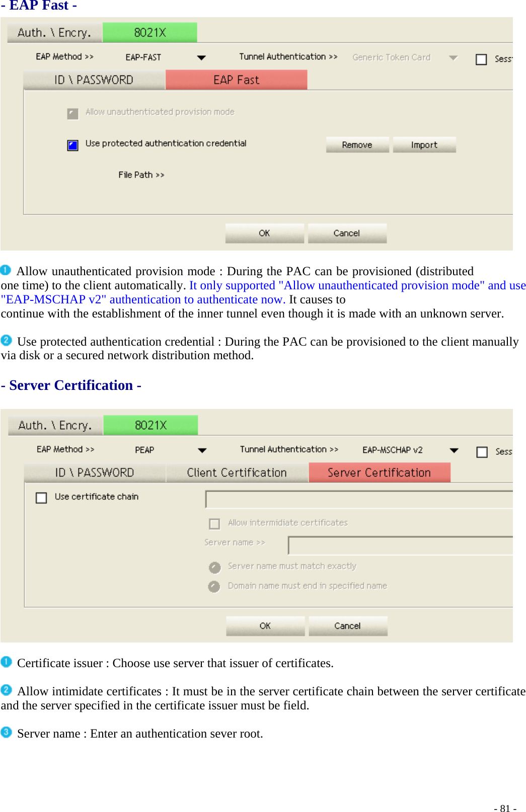Click Cancel in the EAP Fast panel
The image size is (526, 812).
[x=347, y=233]
